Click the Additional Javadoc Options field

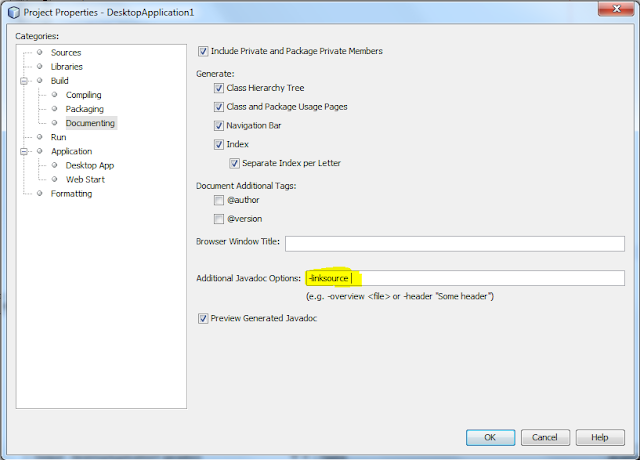point(465,278)
